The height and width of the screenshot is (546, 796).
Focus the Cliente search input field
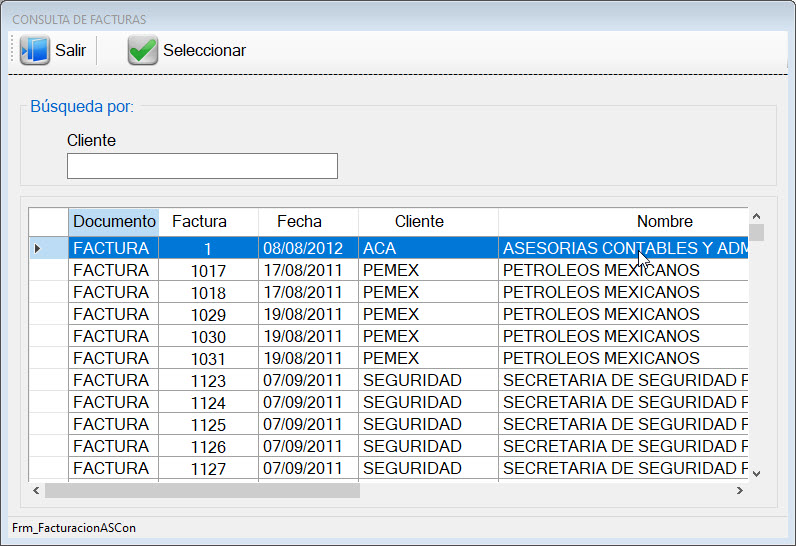point(202,166)
